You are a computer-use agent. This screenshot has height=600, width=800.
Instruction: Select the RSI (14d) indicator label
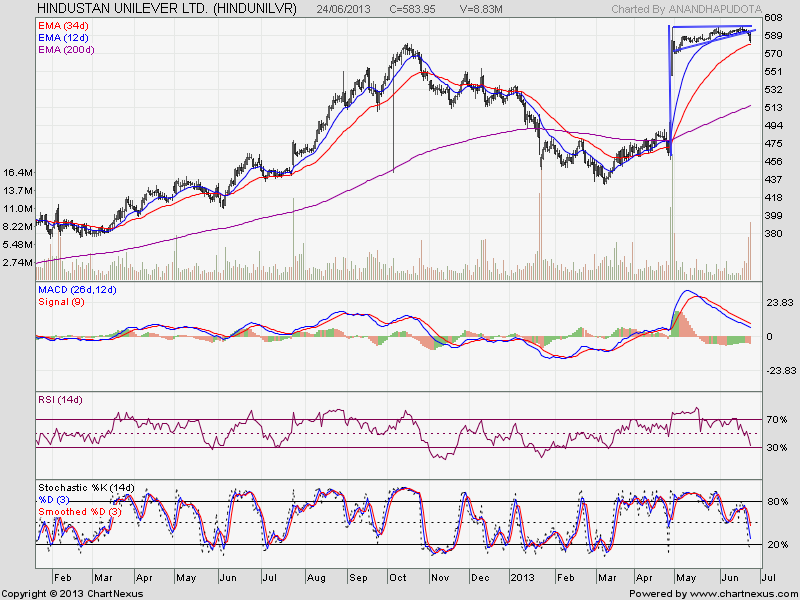click(x=60, y=400)
